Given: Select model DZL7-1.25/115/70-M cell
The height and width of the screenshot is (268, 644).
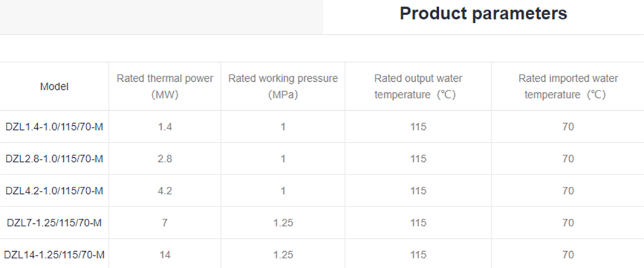Looking at the screenshot, I should (54, 223).
